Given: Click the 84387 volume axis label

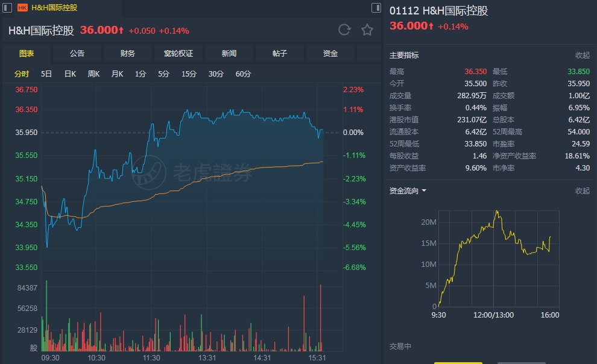Looking at the screenshot, I should tap(27, 288).
